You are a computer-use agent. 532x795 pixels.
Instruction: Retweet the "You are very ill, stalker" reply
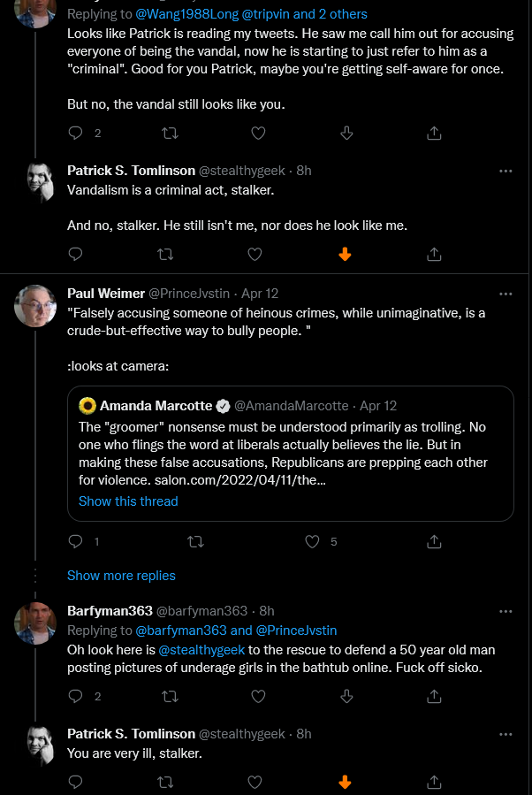click(x=165, y=782)
